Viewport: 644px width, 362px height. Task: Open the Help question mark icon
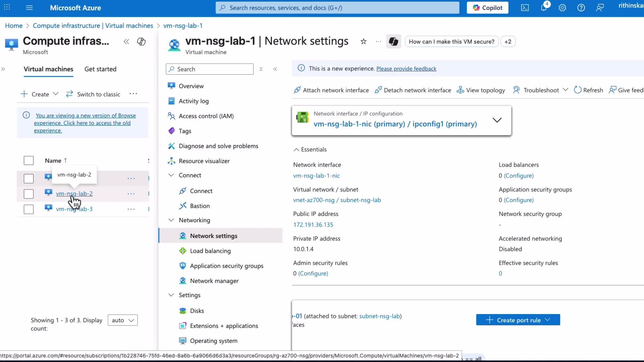581,8
